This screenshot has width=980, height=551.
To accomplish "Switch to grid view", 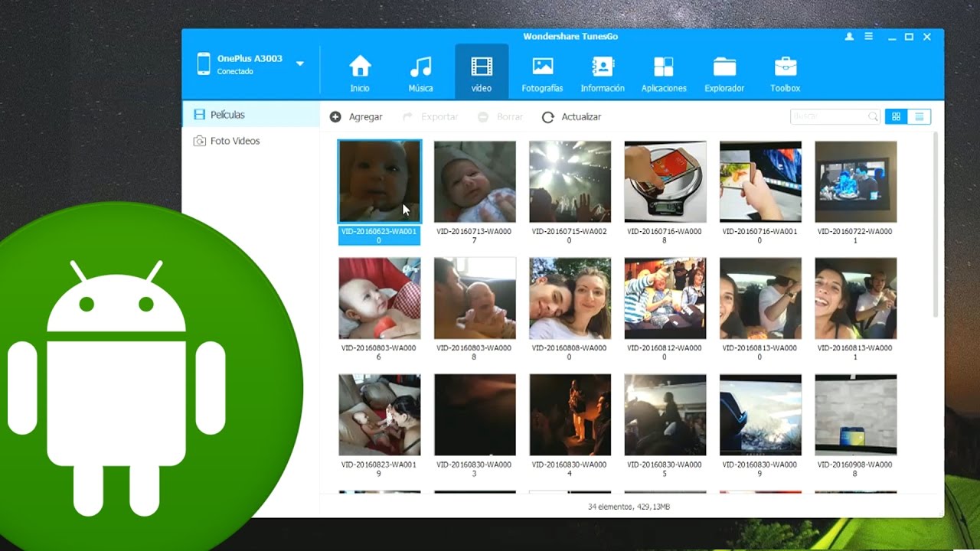I will tap(896, 116).
